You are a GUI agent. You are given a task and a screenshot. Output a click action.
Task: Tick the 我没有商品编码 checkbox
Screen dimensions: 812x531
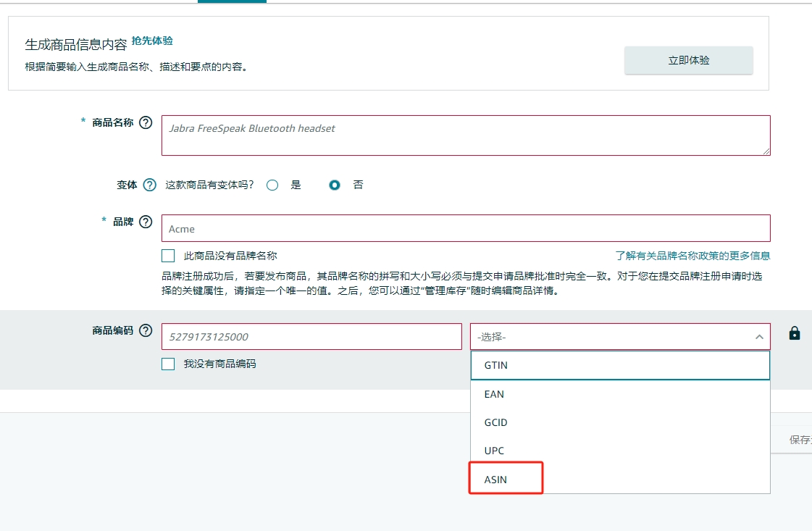[168, 364]
